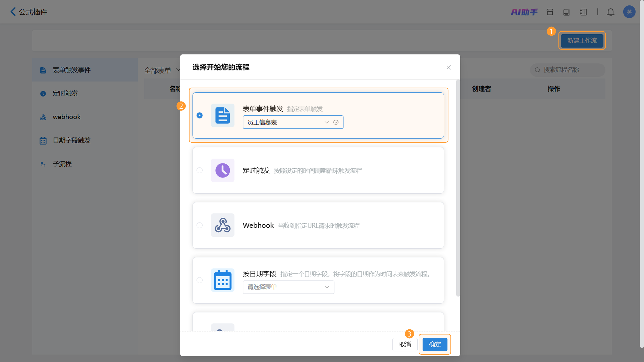The width and height of the screenshot is (644, 362).
Task: Click the clock icon beside 定时触发 in sidebar
Action: 43,93
